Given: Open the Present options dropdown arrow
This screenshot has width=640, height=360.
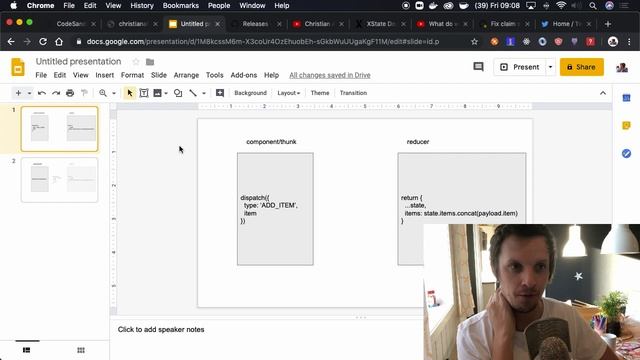Looking at the screenshot, I should coord(550,67).
